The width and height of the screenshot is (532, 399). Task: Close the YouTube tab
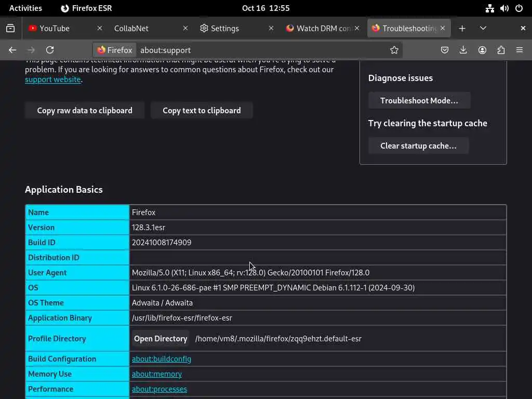pyautogui.click(x=99, y=28)
